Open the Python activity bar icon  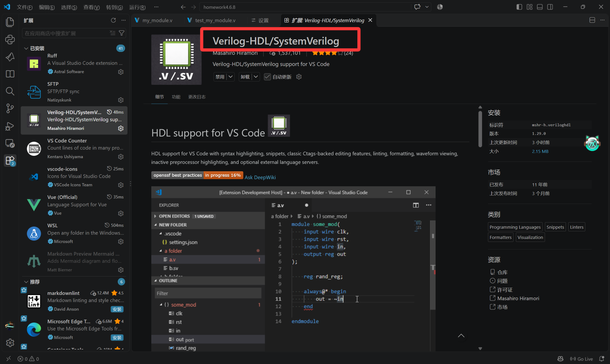10,39
